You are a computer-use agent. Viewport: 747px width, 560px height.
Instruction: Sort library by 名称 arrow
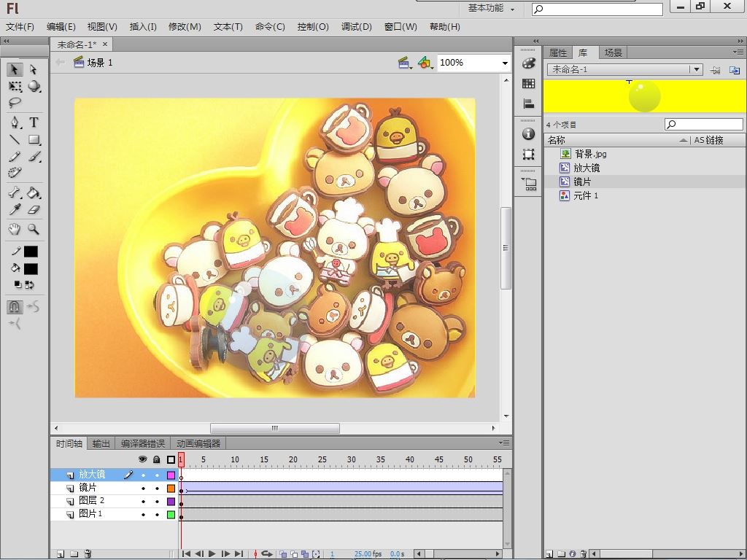[683, 140]
